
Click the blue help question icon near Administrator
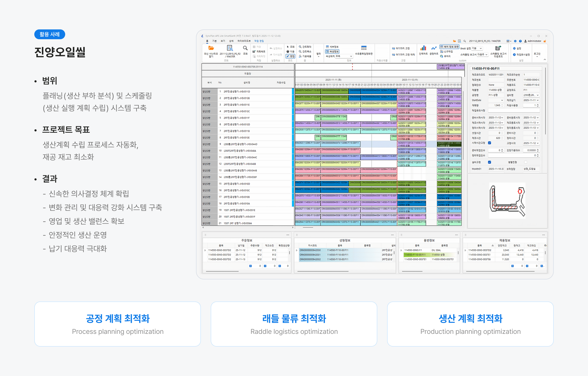pyautogui.click(x=520, y=41)
